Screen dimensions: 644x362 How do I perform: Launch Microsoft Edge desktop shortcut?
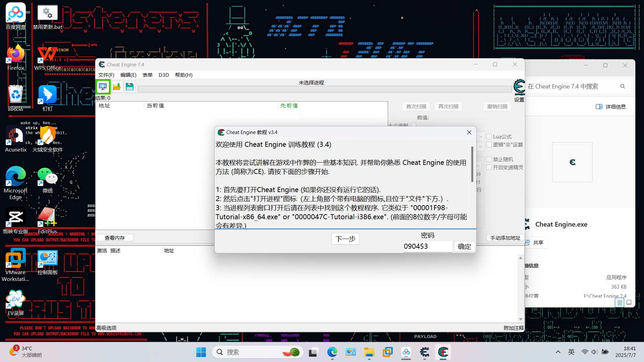pos(16,183)
